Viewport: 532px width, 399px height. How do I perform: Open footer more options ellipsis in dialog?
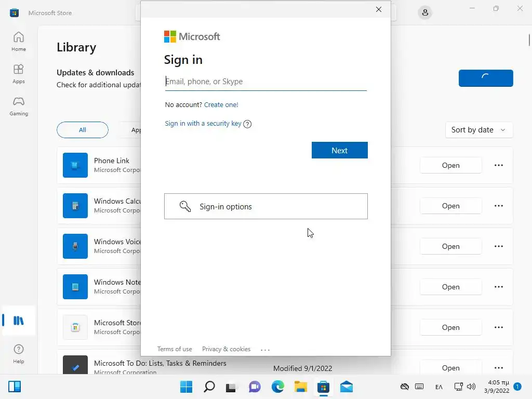[265, 350]
